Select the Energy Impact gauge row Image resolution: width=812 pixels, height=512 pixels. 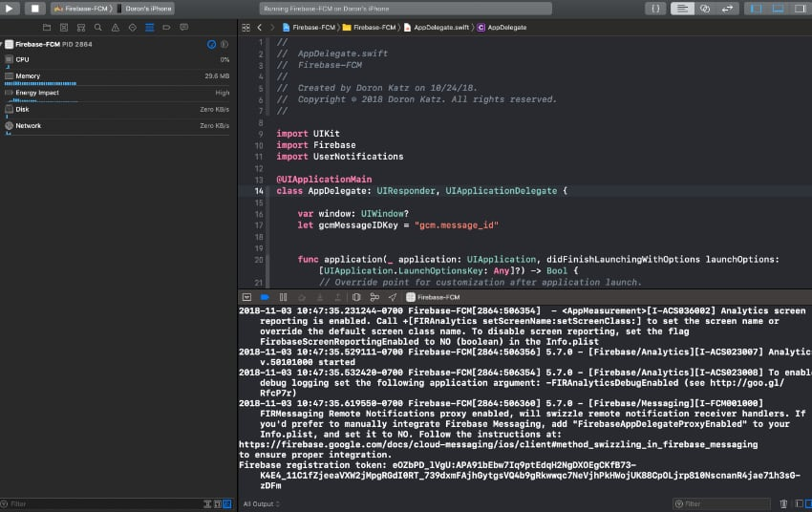click(x=118, y=95)
